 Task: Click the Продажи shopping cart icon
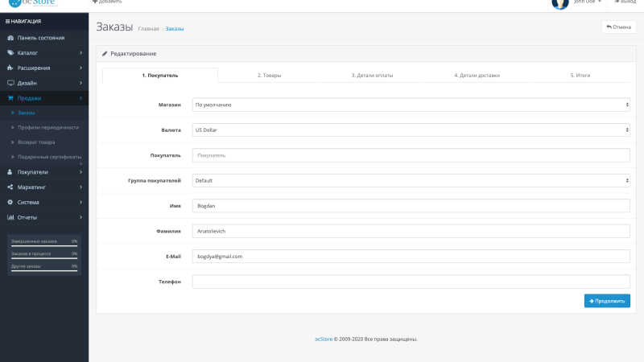[10, 98]
